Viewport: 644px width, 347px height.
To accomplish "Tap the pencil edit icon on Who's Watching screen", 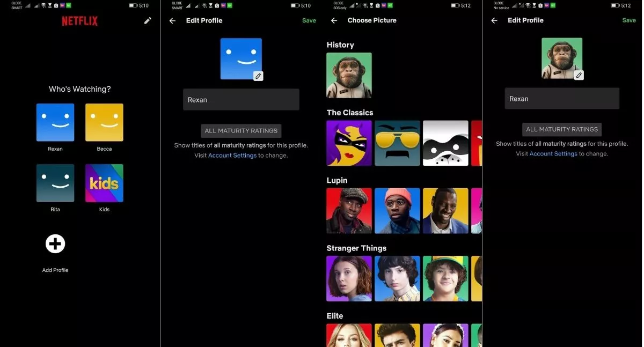I will point(148,21).
